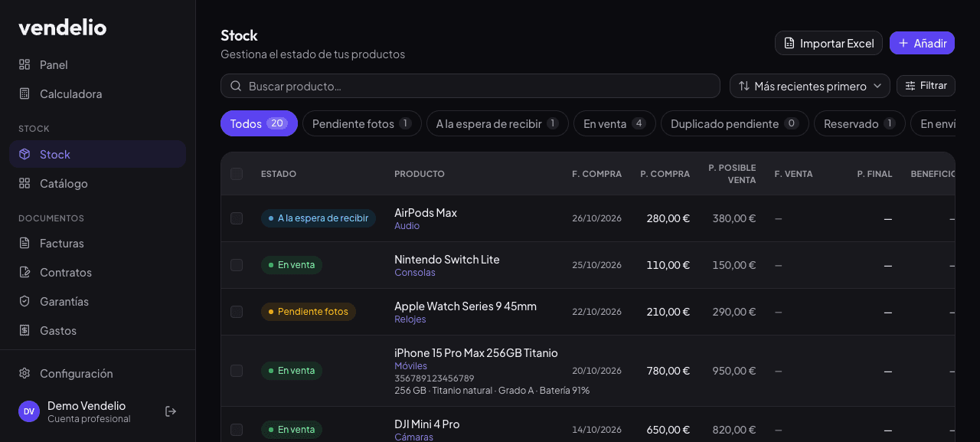Viewport: 980px width, 442px height.
Task: Select the A la espera de recibir tab
Action: (498, 123)
